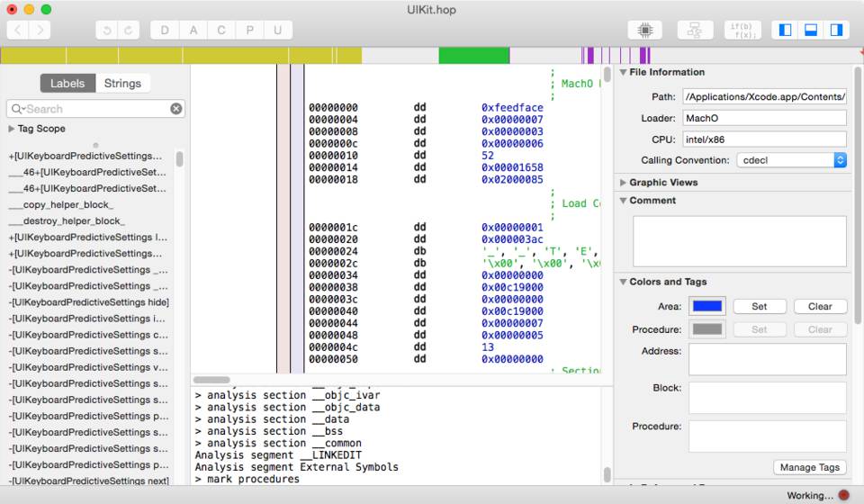Click the yellow segment in navigation bar
This screenshot has width=864, height=504.
[181, 55]
